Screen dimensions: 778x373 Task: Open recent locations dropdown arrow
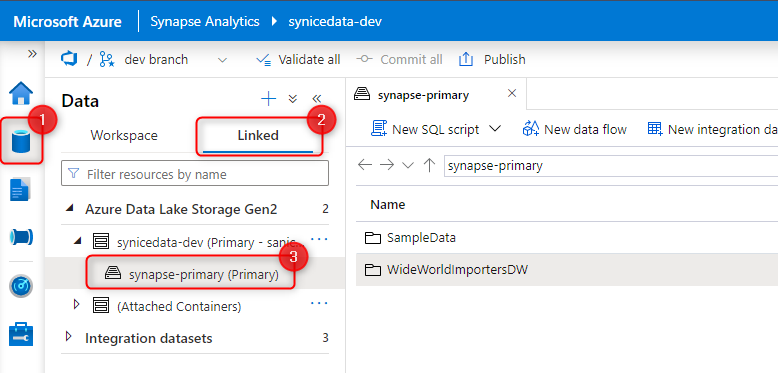408,165
